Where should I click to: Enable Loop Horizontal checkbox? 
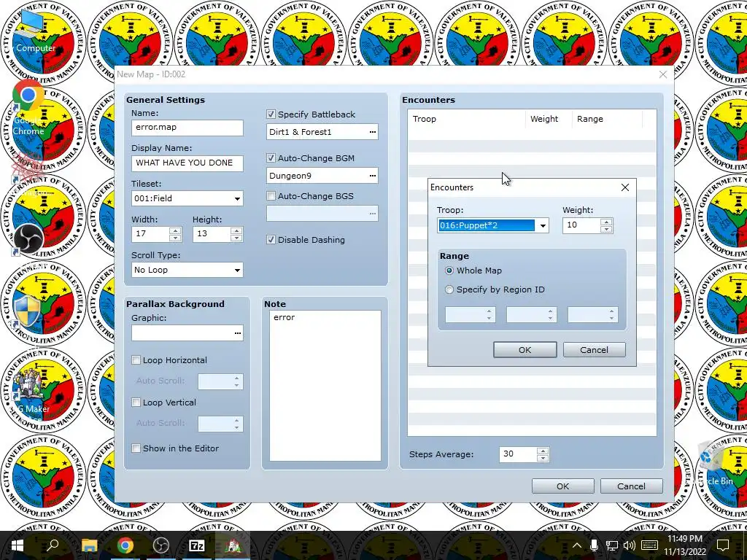coord(136,360)
